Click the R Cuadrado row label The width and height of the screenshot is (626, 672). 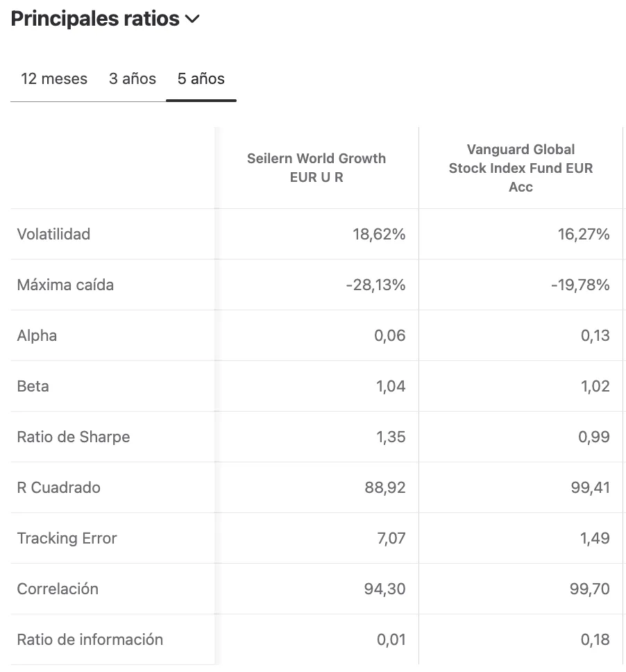point(58,487)
